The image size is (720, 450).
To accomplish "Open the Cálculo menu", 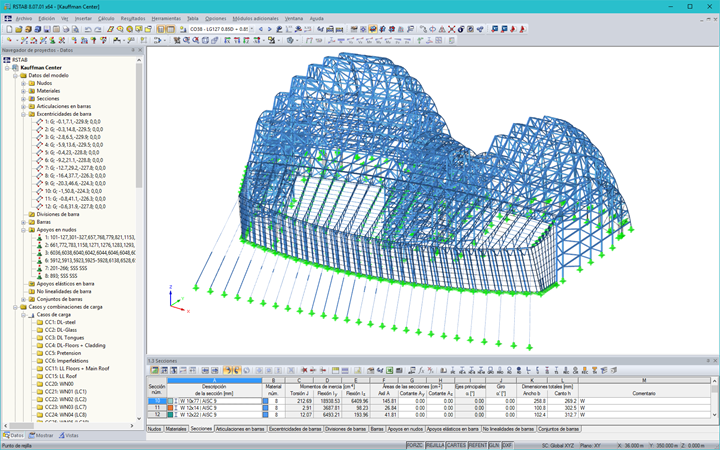I will point(106,18).
